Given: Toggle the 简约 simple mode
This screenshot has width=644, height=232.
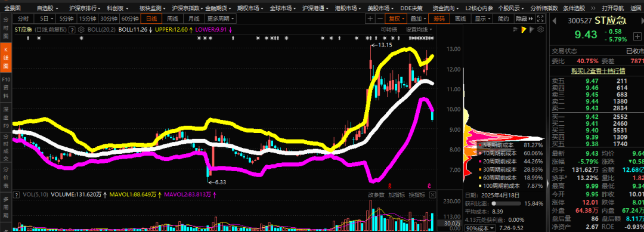Looking at the screenshot, I should [x=503, y=18].
